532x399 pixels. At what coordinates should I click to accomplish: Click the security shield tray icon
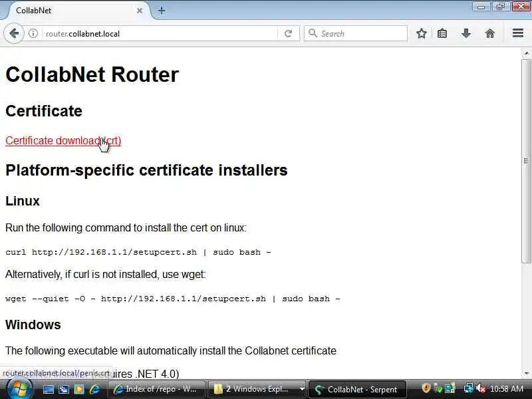tap(426, 388)
